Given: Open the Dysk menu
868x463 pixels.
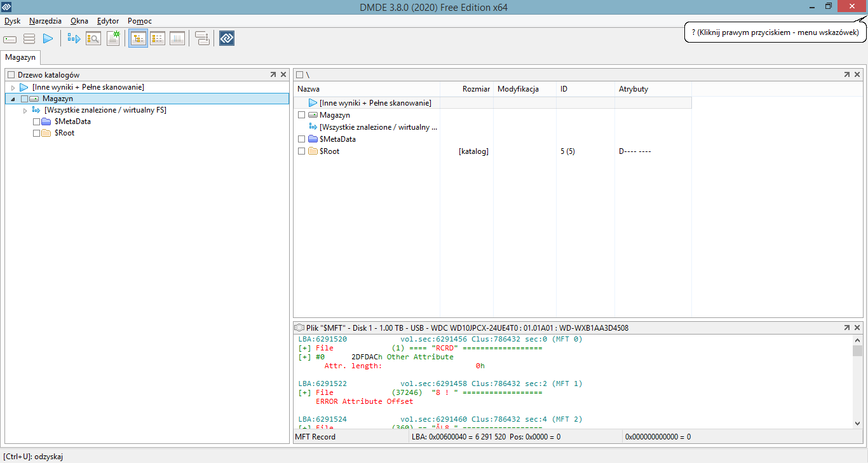Looking at the screenshot, I should 12,21.
